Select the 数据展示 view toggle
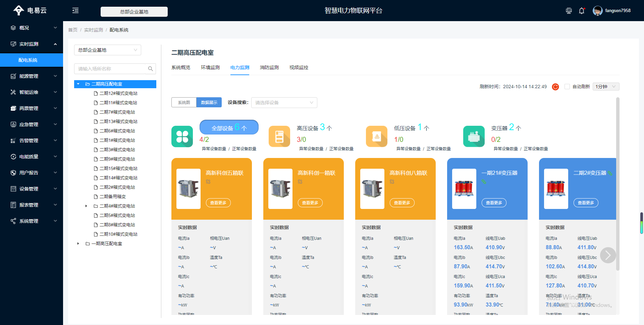The height and width of the screenshot is (325, 644). click(209, 102)
